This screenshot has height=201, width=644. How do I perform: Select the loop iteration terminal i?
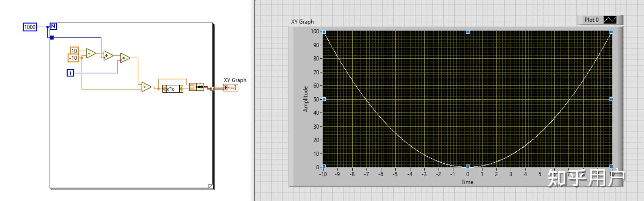click(x=70, y=73)
